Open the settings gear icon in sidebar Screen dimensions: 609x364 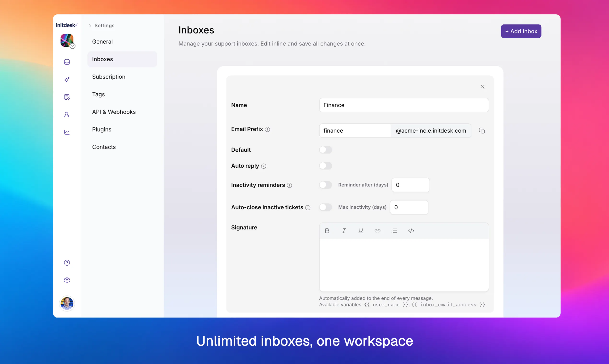(67, 280)
